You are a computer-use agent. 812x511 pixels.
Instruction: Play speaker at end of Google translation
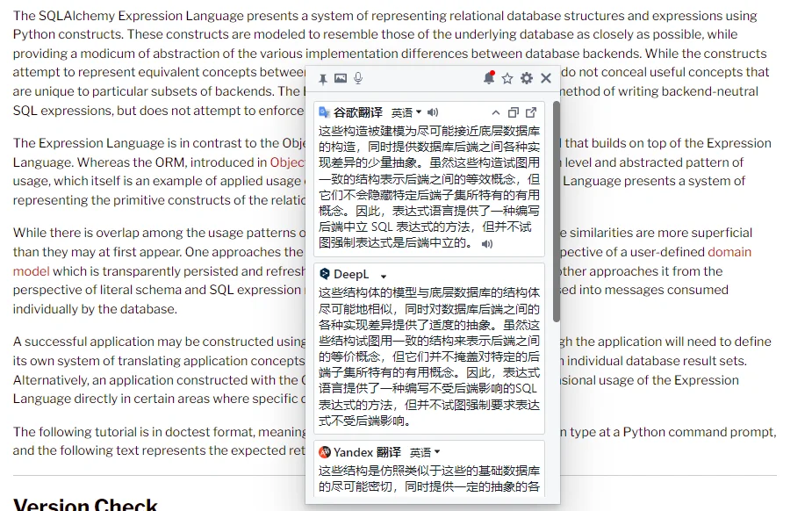(x=487, y=243)
